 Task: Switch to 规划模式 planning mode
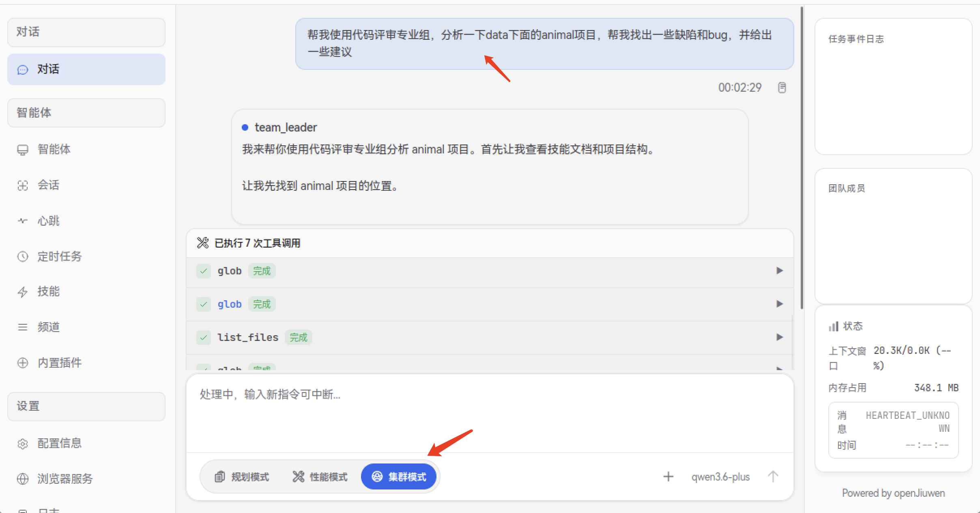pos(242,477)
